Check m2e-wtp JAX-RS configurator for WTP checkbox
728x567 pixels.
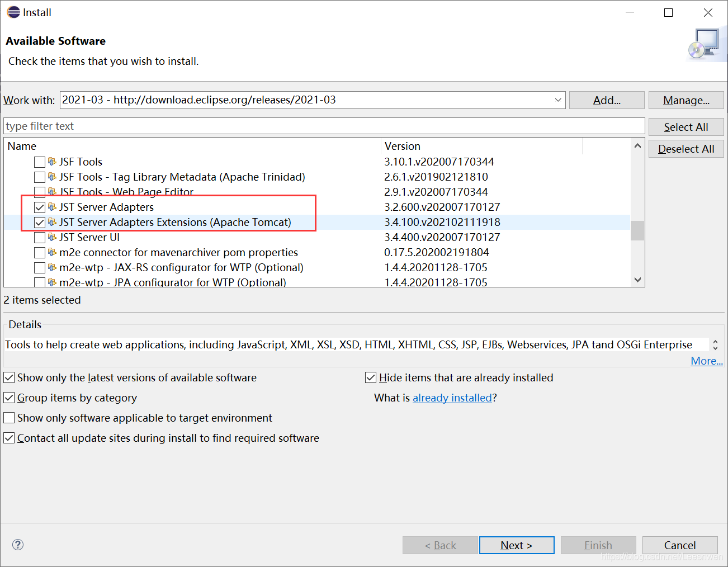[40, 268]
